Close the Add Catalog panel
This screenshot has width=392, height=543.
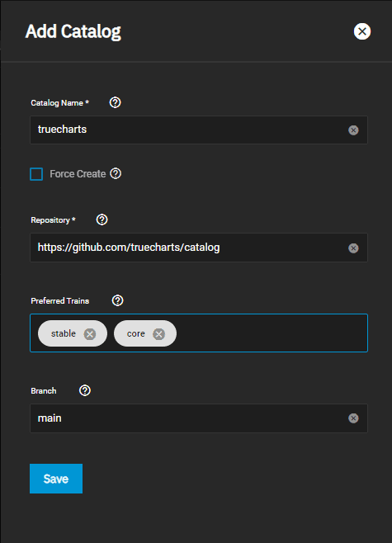(x=362, y=31)
